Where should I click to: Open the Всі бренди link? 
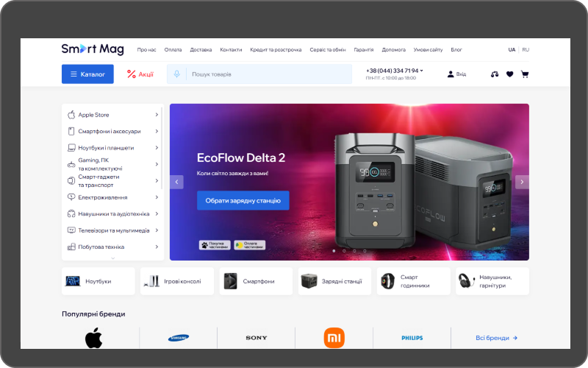pyautogui.click(x=497, y=338)
